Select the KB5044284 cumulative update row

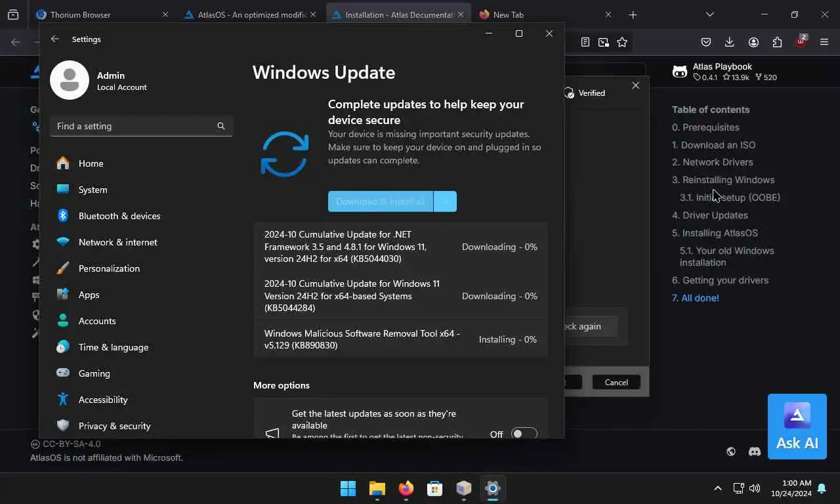pyautogui.click(x=401, y=296)
